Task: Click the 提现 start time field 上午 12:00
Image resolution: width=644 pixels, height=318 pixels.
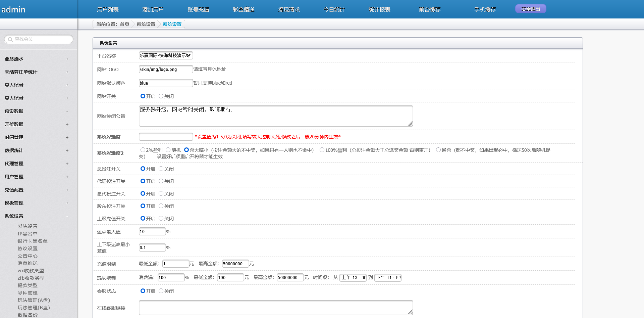Action: [353, 277]
